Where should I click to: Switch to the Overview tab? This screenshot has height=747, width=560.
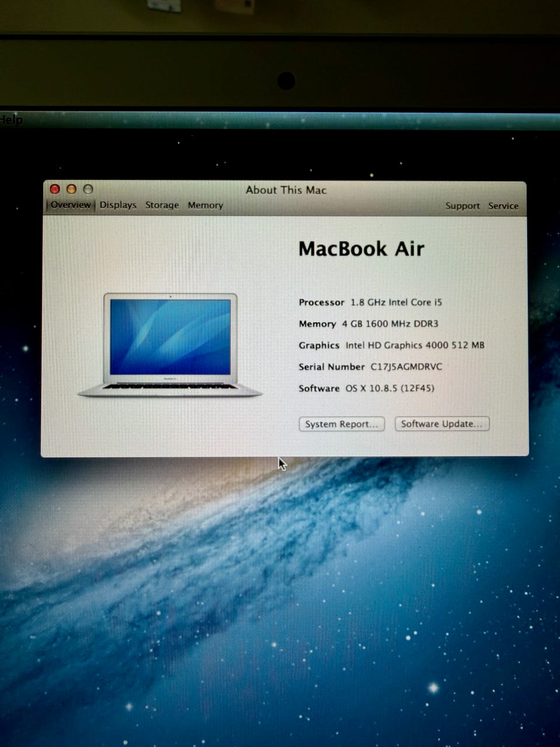point(70,205)
